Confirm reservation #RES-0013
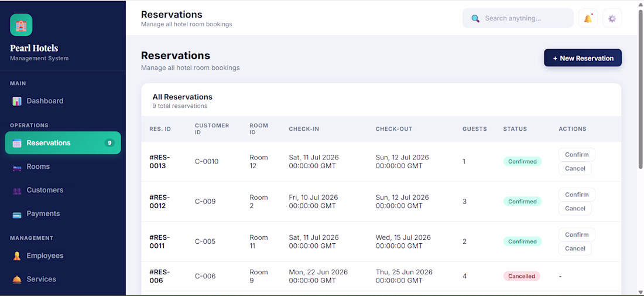 click(577, 155)
